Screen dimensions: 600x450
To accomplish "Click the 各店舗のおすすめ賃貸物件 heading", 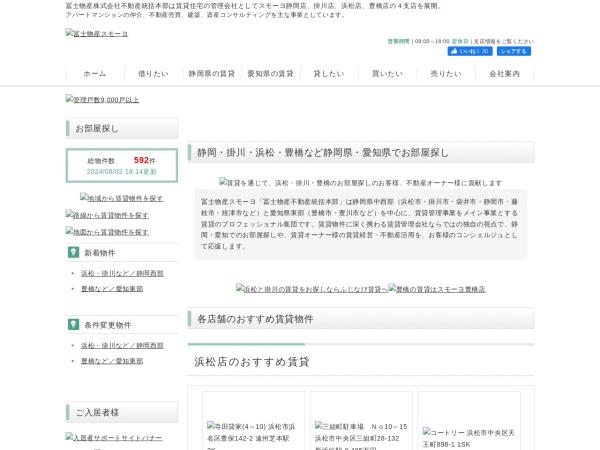I will coord(361,318).
